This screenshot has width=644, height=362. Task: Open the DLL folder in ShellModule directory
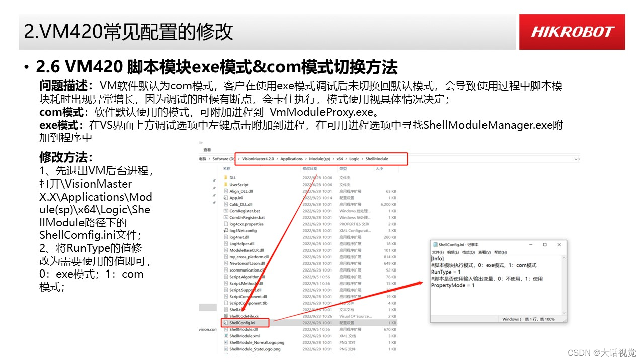point(233,178)
